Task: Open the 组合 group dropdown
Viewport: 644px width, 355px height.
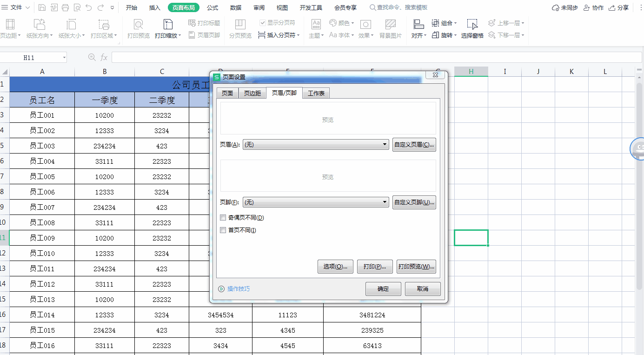Action: 445,23
